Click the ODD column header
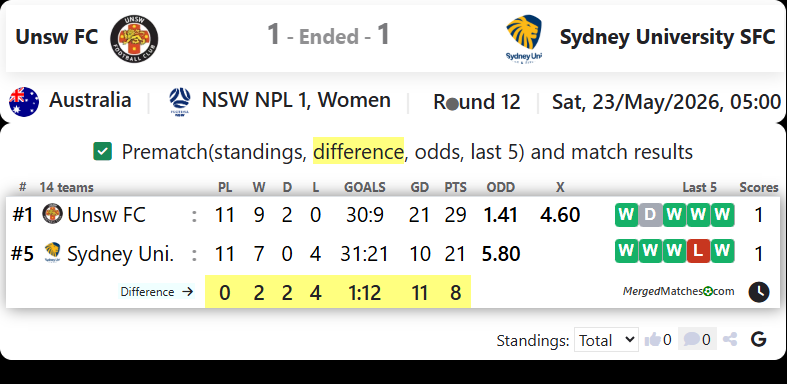The width and height of the screenshot is (787, 384). pyautogui.click(x=501, y=188)
